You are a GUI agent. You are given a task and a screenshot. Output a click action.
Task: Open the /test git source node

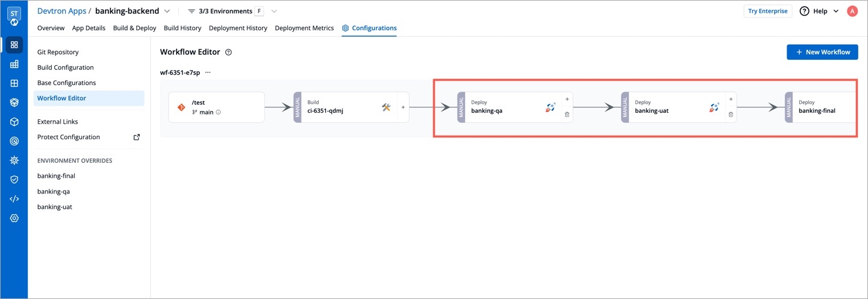point(217,107)
